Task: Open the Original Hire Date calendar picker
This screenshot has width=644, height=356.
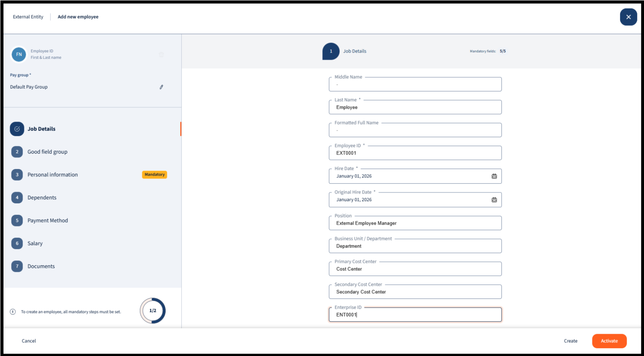Action: 494,200
